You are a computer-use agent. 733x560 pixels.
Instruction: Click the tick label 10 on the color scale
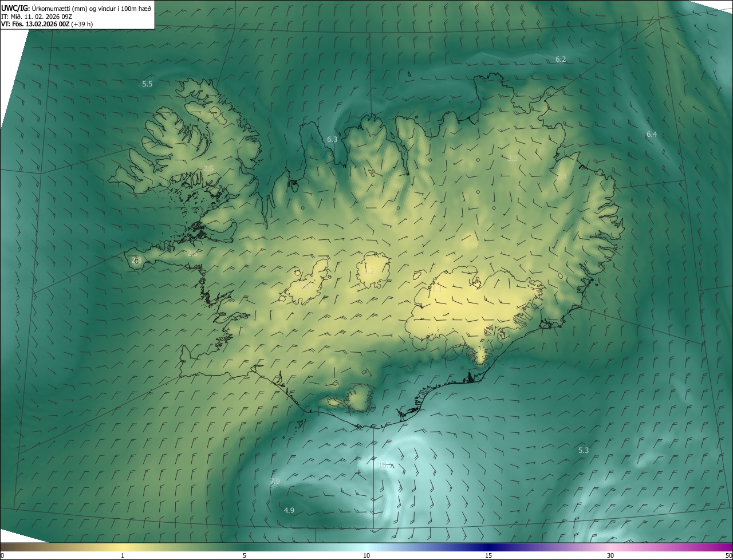(366, 555)
